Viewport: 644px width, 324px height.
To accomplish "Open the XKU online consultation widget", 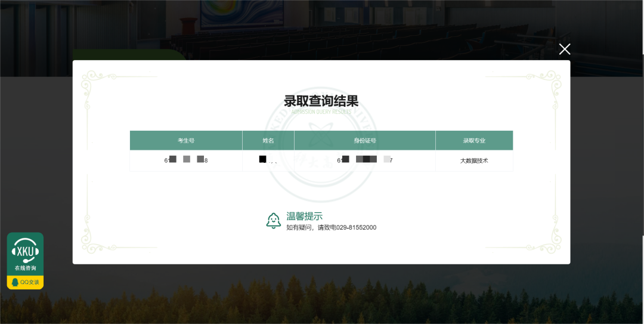I will pyautogui.click(x=25, y=255).
